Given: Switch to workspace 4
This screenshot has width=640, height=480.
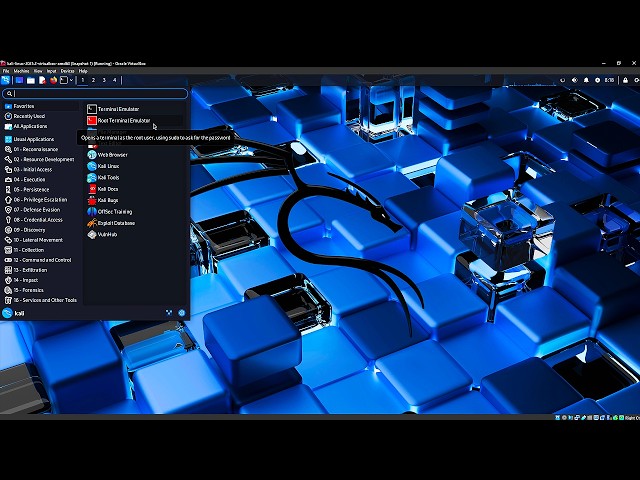Looking at the screenshot, I should [x=115, y=80].
